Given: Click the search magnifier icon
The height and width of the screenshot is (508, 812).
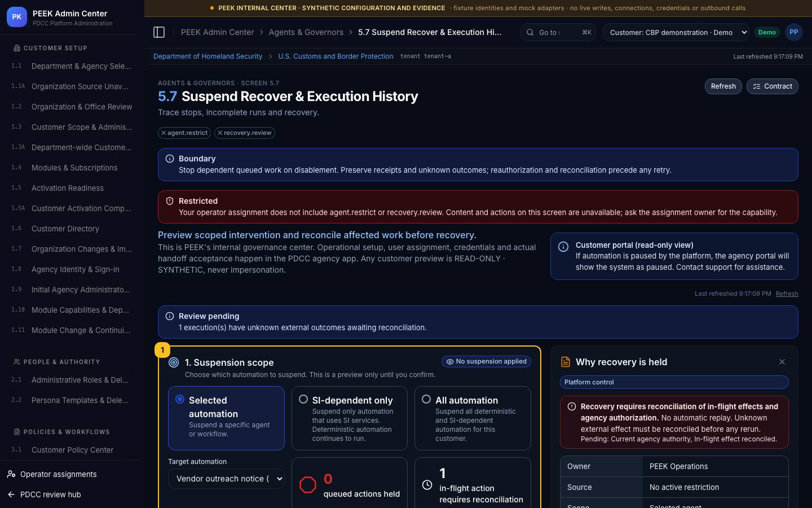Looking at the screenshot, I should coord(530,32).
